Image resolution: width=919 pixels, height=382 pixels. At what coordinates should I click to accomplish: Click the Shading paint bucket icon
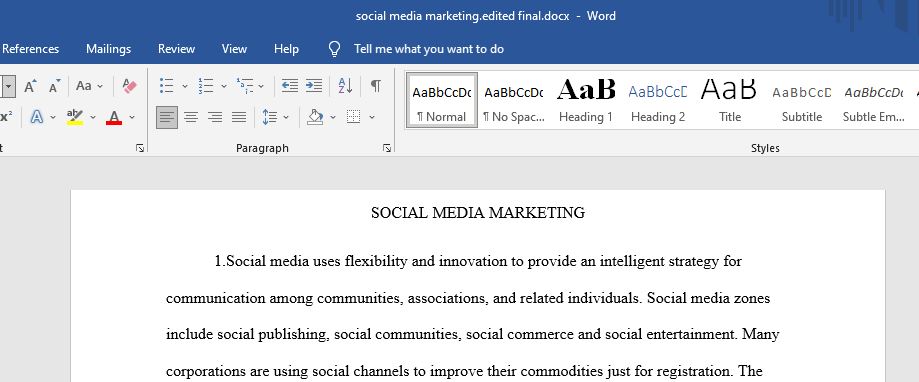coord(315,117)
